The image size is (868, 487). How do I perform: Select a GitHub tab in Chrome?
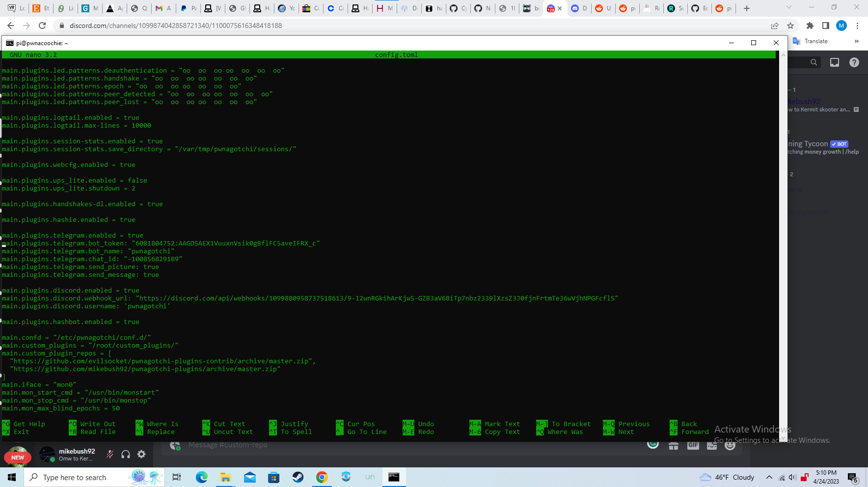point(458,8)
